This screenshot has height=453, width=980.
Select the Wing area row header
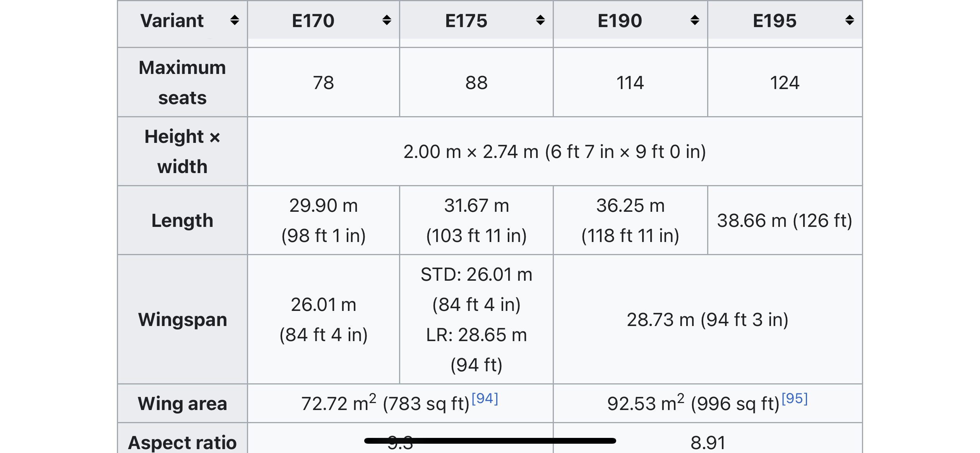(x=182, y=403)
